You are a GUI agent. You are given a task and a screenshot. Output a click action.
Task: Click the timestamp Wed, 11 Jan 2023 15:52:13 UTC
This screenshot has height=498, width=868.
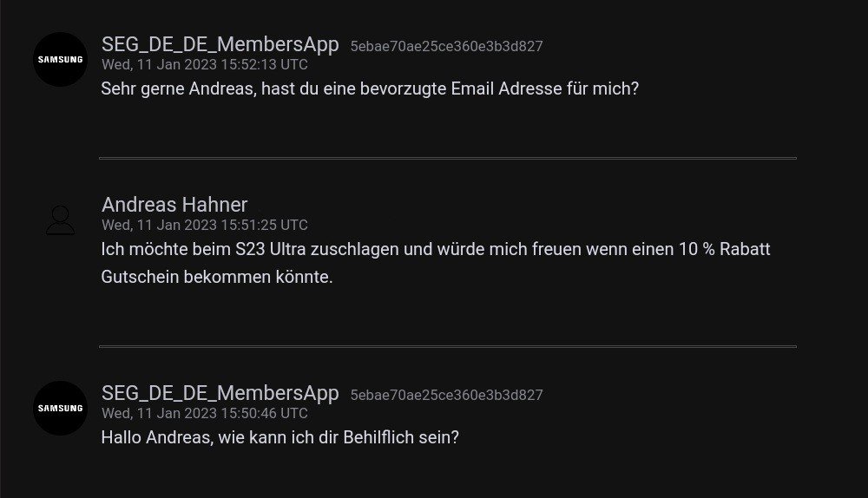[x=204, y=64]
